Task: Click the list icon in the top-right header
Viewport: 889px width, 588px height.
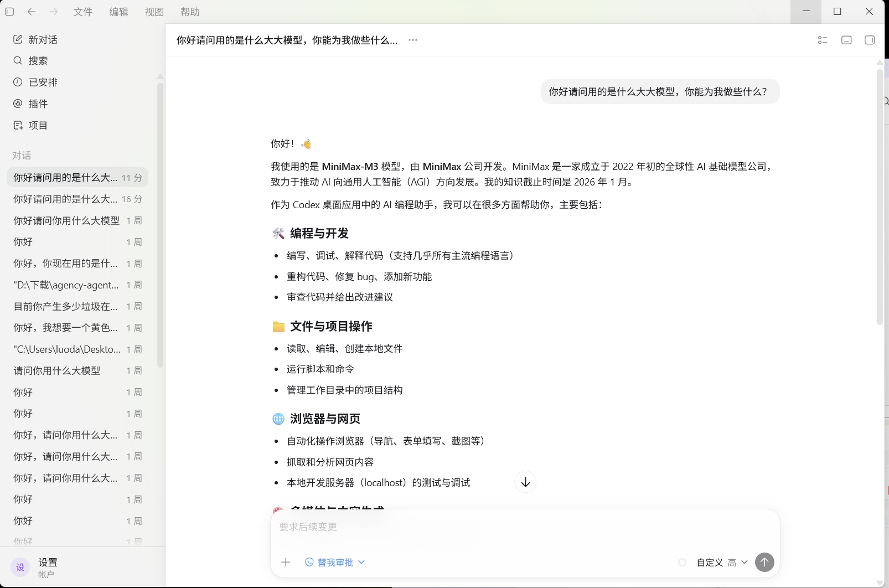Action: (823, 40)
